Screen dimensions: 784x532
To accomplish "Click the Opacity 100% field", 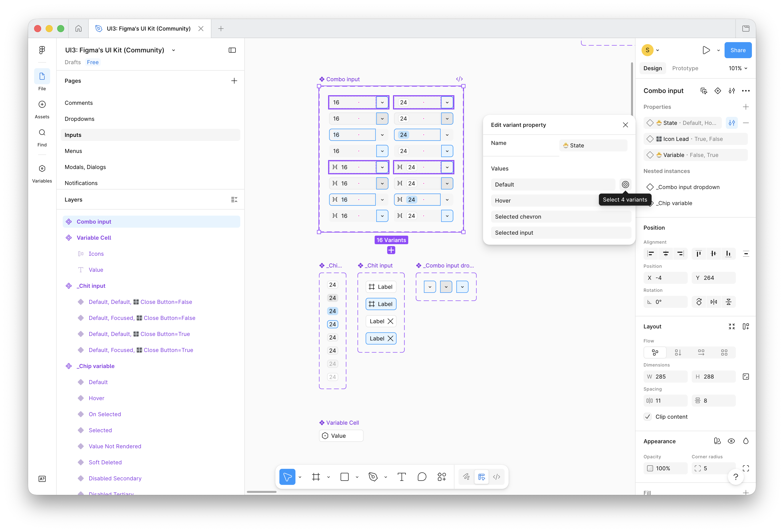I will (x=665, y=468).
